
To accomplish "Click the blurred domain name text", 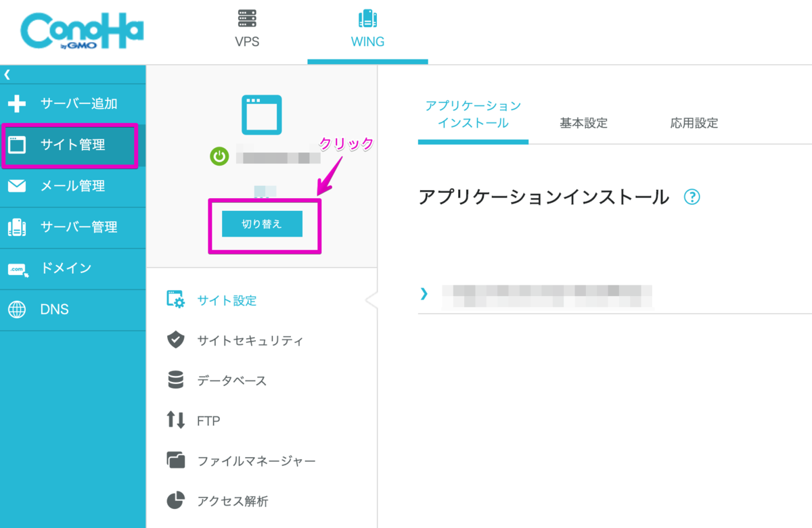I will [x=277, y=158].
